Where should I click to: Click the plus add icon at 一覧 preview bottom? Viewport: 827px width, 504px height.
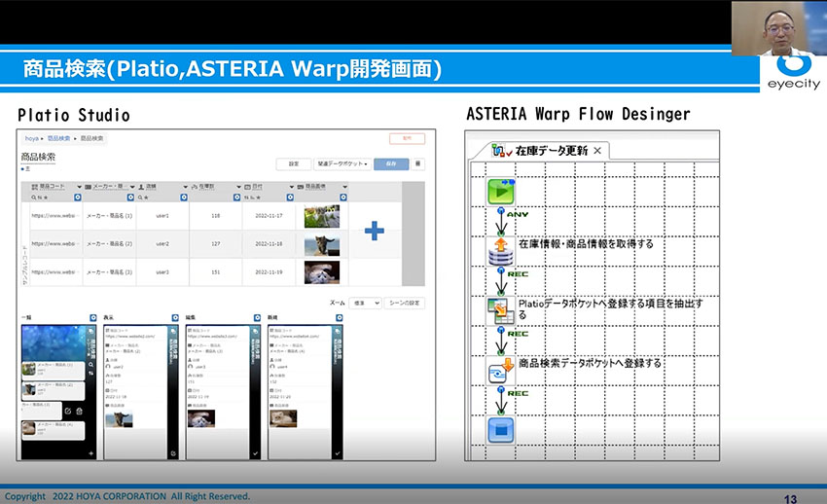(x=90, y=453)
